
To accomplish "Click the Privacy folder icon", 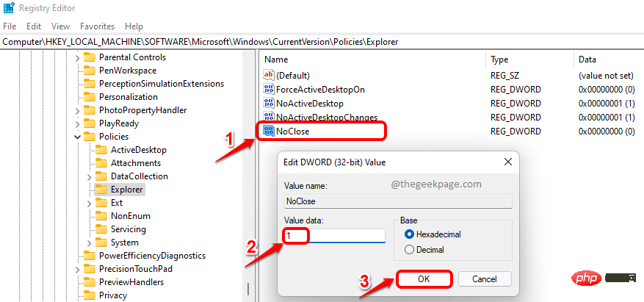I will coord(89,295).
